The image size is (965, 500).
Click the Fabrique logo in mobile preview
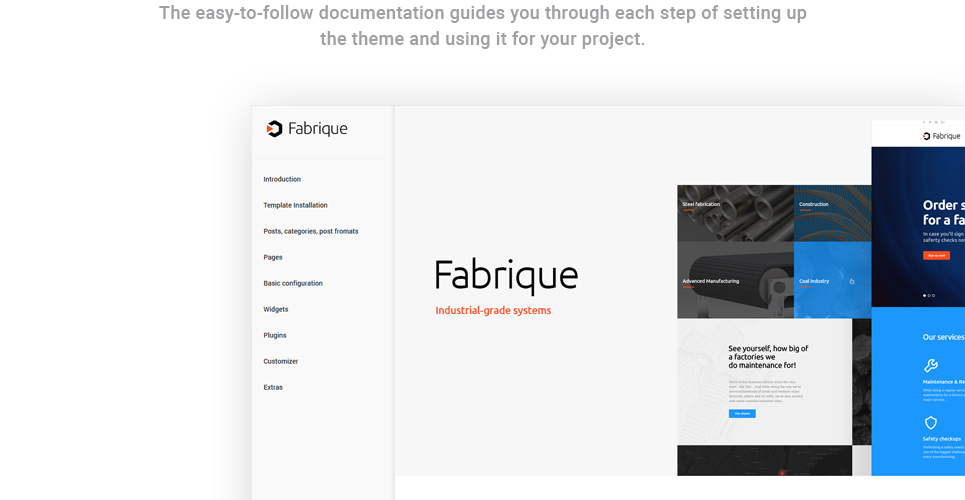942,136
